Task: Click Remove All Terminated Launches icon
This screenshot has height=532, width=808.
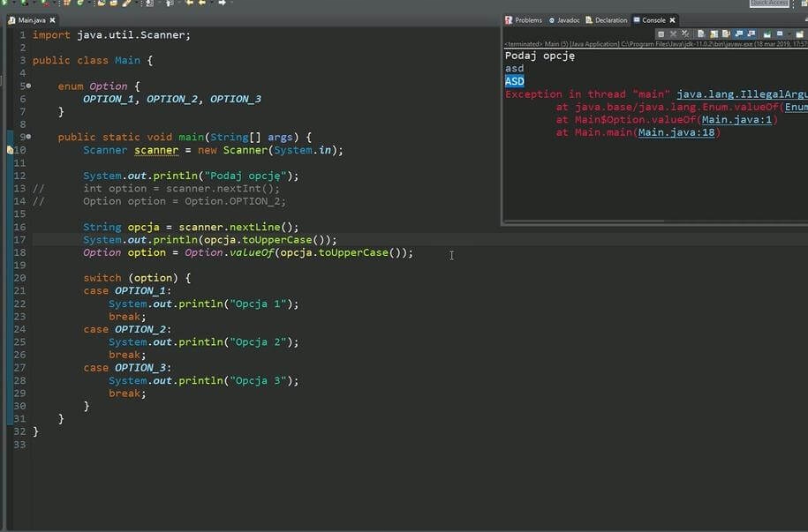Action: click(x=685, y=34)
